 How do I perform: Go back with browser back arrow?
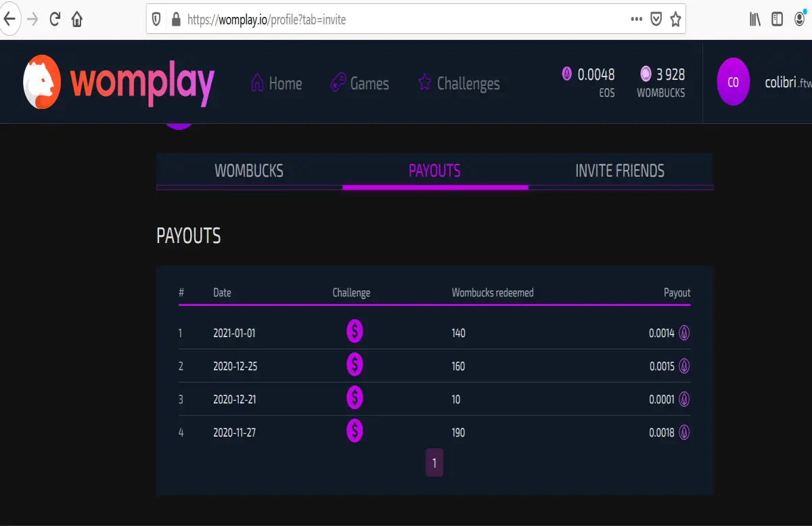(9, 20)
